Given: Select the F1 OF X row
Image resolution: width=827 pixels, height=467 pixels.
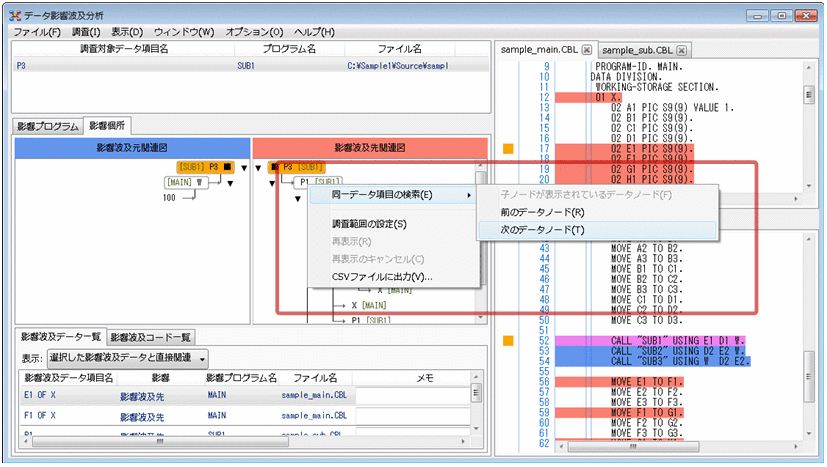Looking at the screenshot, I should coord(245,416).
